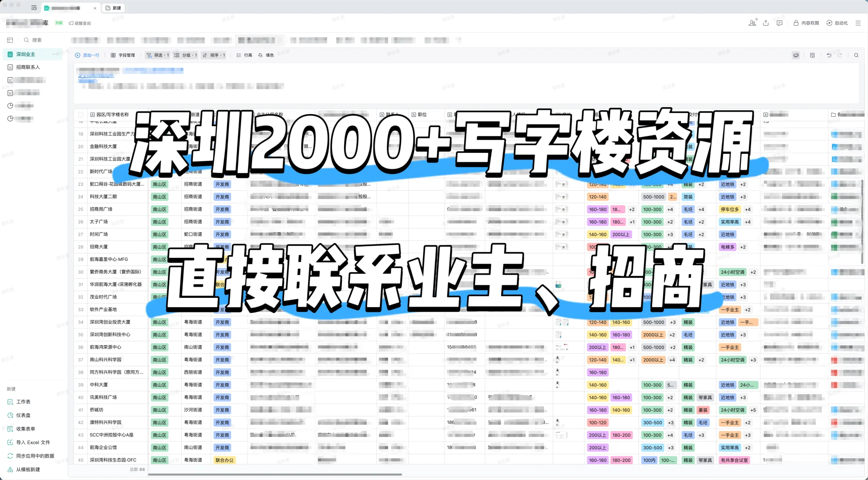Open the table search magnifier icon

click(x=856, y=55)
